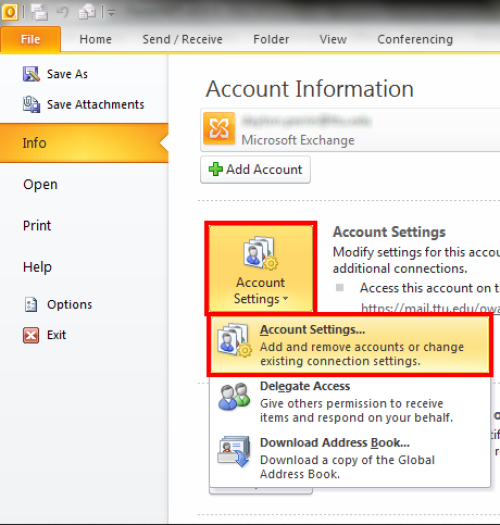Choose Account Settings... from the dropdown menu

350,345
